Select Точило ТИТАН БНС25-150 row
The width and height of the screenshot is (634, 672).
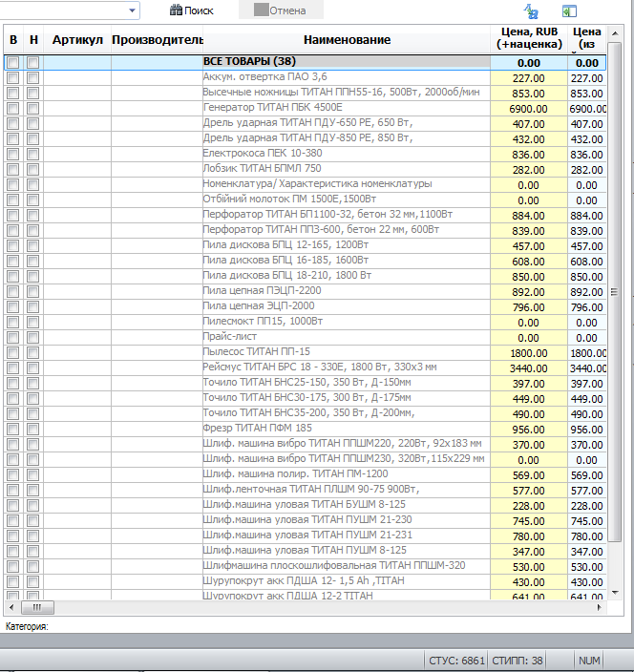tap(305, 383)
